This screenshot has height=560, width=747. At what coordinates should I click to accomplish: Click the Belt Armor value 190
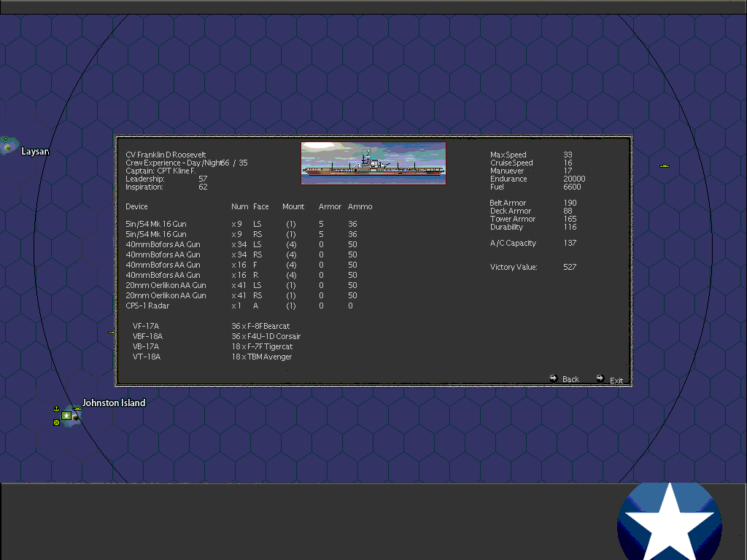570,203
